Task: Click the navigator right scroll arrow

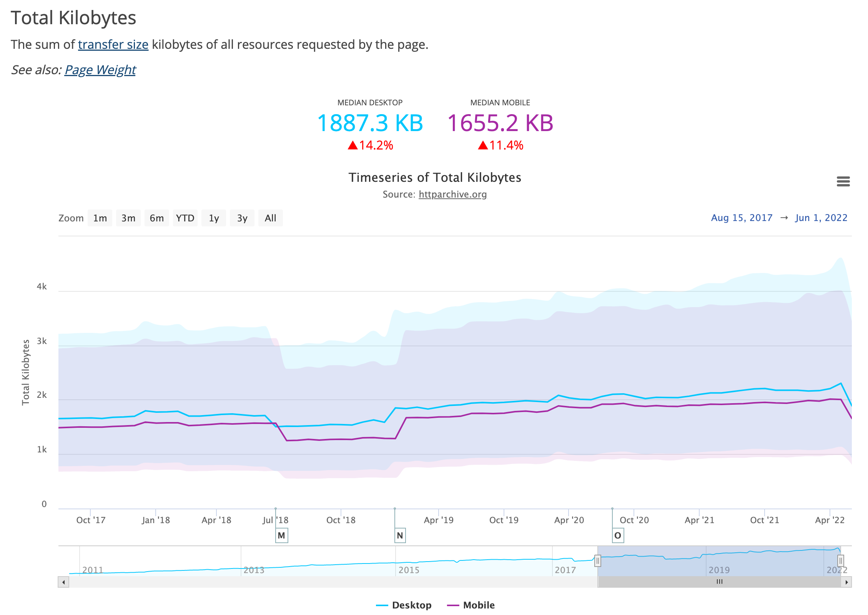Action: [846, 582]
